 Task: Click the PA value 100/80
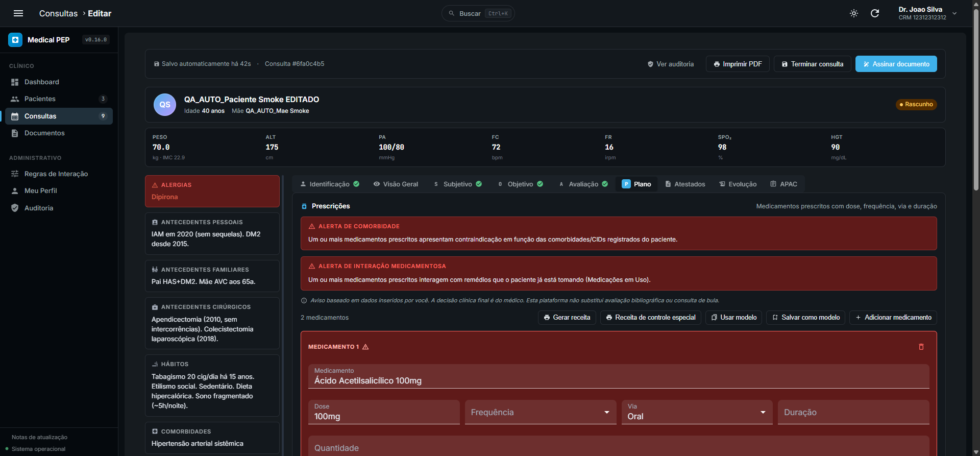[x=391, y=147]
